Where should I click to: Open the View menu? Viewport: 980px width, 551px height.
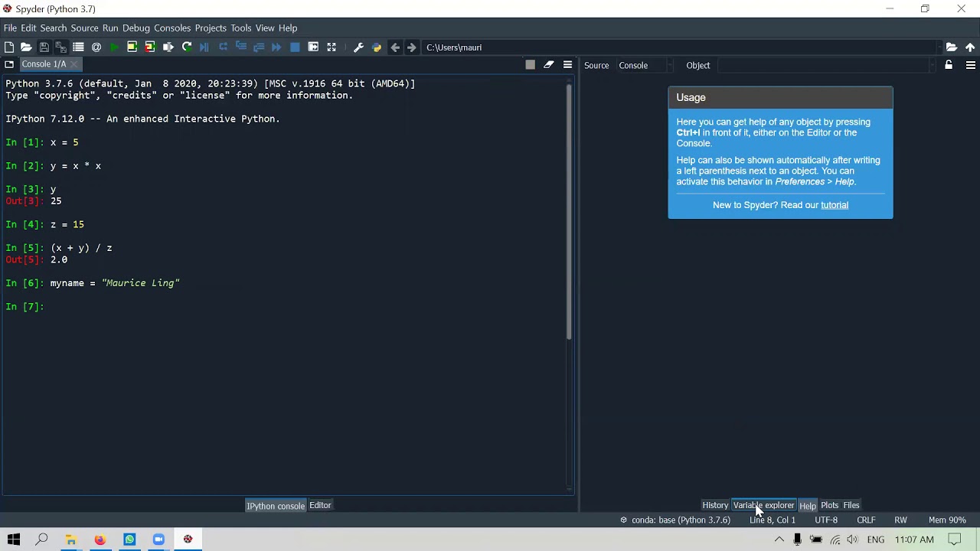tap(265, 28)
